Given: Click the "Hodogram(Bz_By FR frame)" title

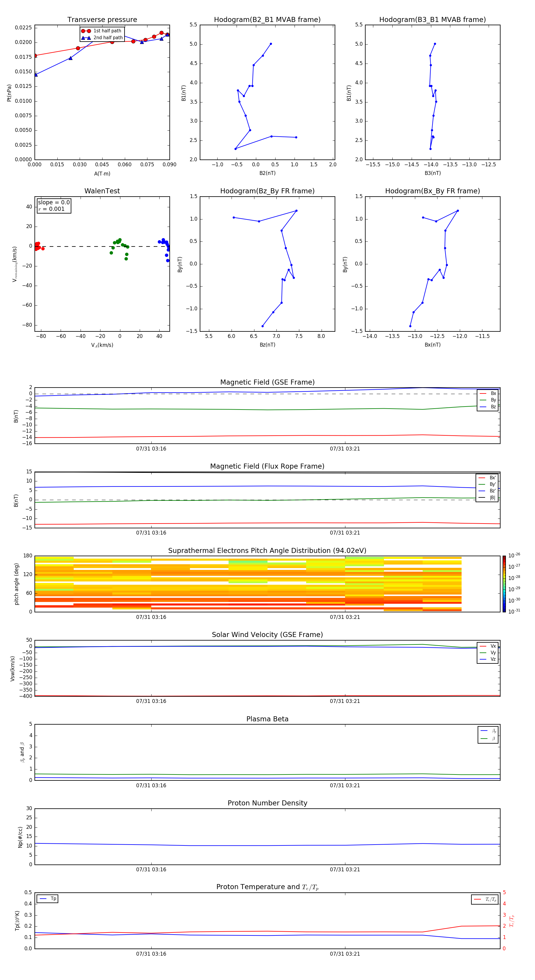Looking at the screenshot, I should (267, 191).
